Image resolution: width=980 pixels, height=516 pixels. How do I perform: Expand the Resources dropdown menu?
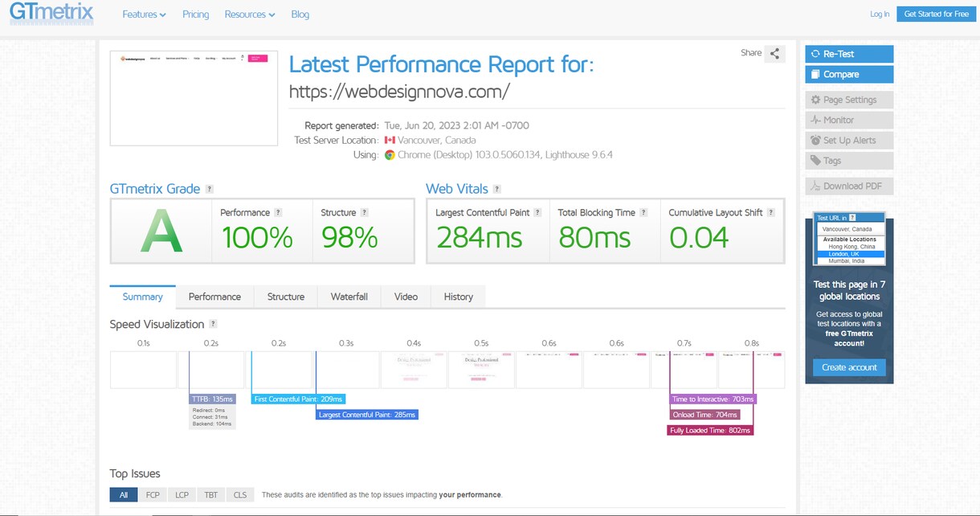click(x=250, y=14)
